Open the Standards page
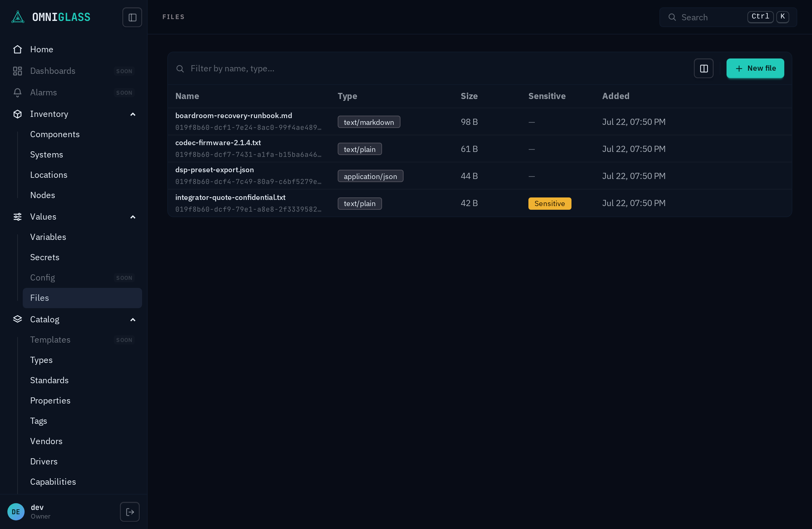Viewport: 812px width, 529px height. click(x=82, y=380)
